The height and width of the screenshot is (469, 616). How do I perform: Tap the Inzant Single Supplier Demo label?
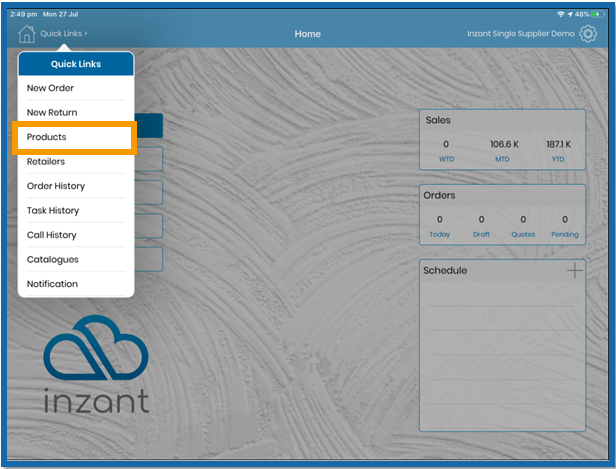coord(521,34)
